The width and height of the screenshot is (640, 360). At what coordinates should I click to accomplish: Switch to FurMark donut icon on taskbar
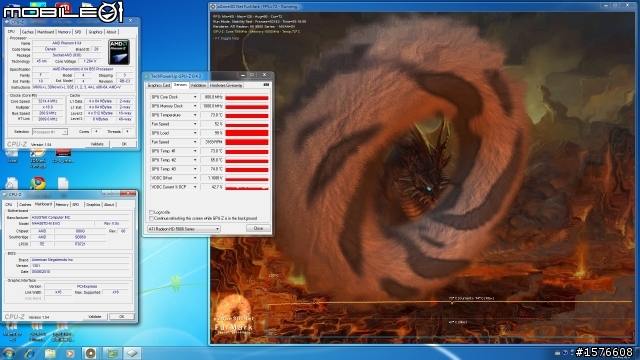(x=91, y=353)
